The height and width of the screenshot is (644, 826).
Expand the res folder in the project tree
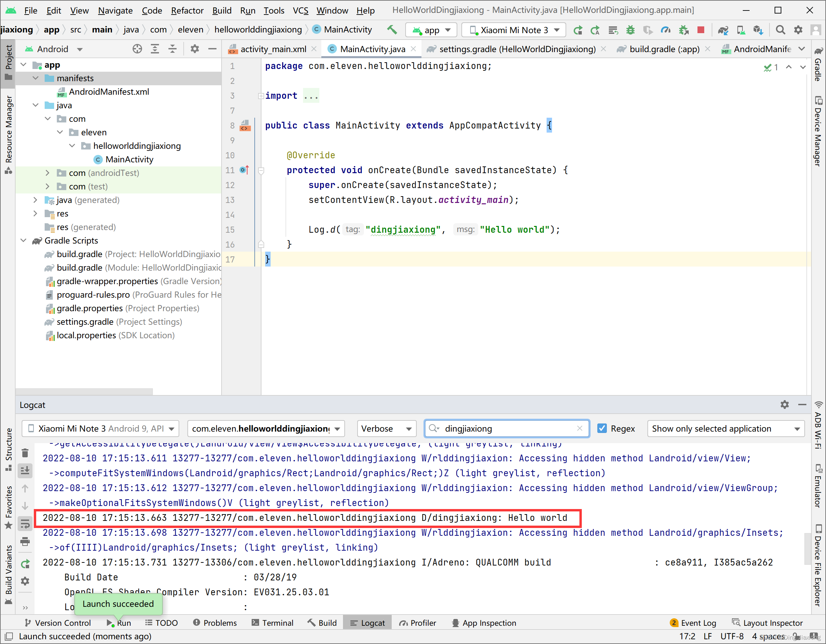[35, 214]
